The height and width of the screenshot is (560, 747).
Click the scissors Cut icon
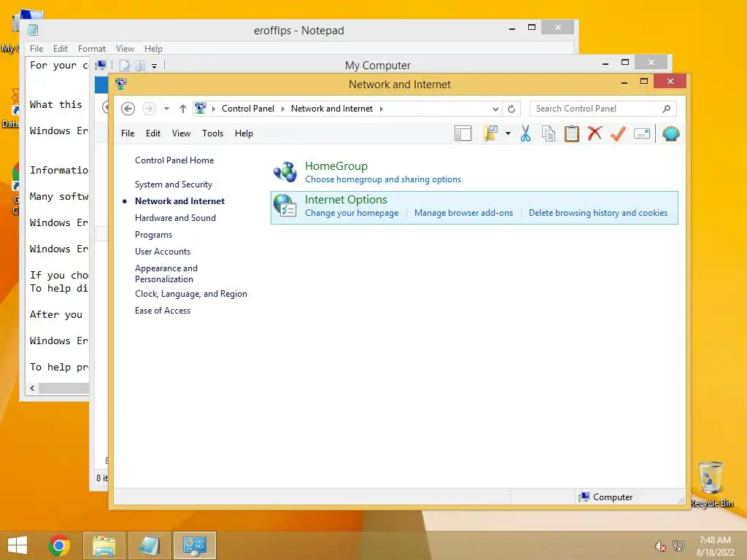coord(525,134)
